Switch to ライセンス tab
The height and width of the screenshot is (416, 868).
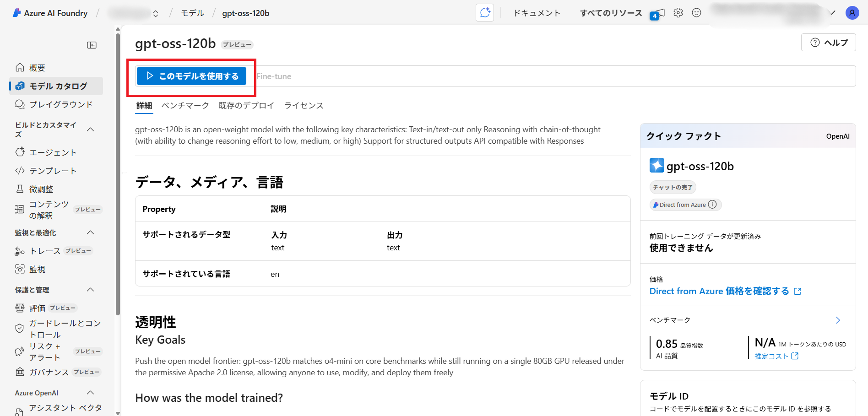pos(304,106)
